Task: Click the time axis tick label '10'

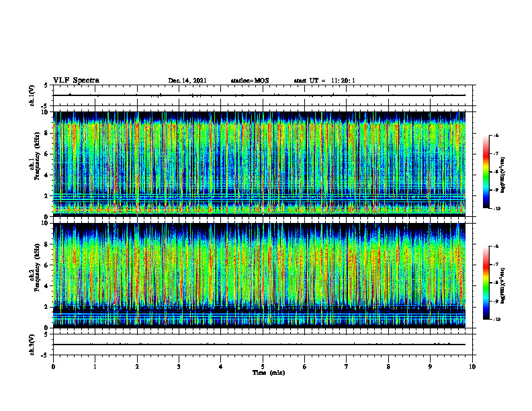Action: coord(472,367)
